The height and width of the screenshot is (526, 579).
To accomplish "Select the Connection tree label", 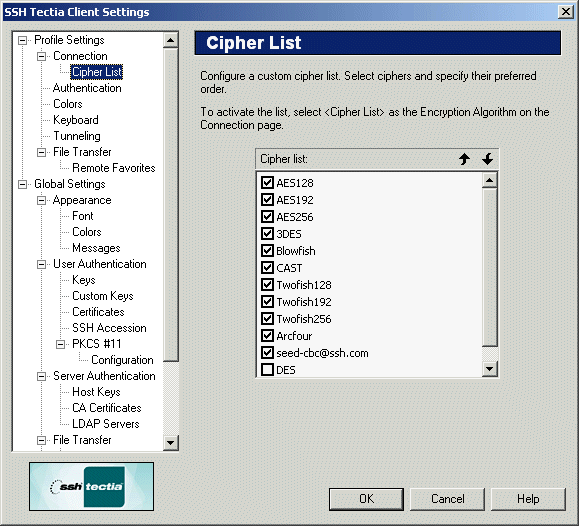I will point(80,56).
